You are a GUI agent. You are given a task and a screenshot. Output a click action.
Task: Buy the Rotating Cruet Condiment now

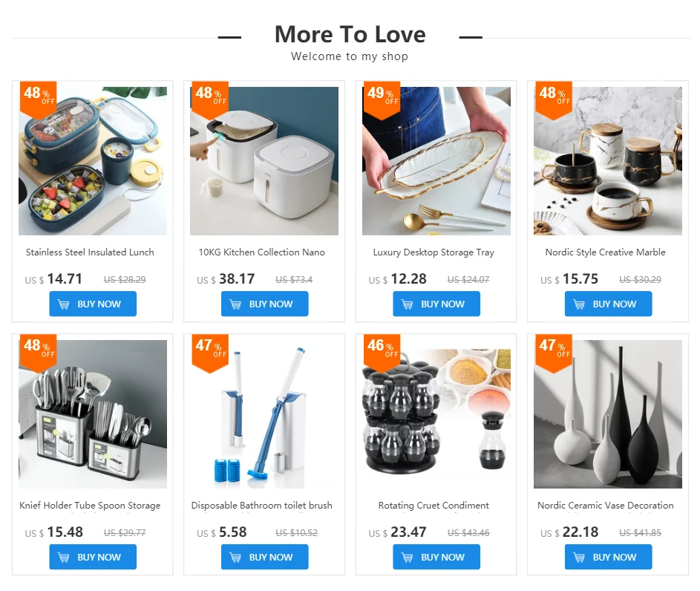click(436, 557)
